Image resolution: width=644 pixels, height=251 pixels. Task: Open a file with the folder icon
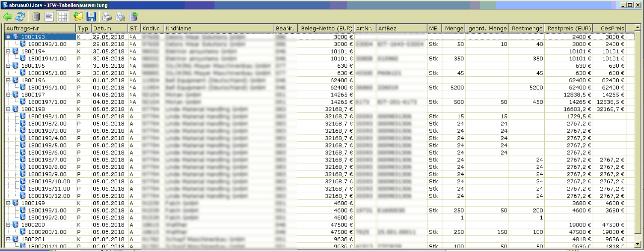pos(78,17)
